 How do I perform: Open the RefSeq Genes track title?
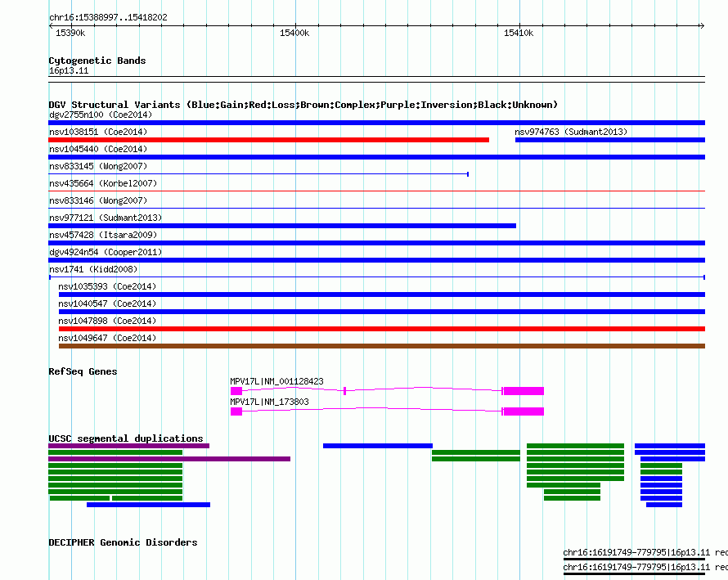(83, 371)
